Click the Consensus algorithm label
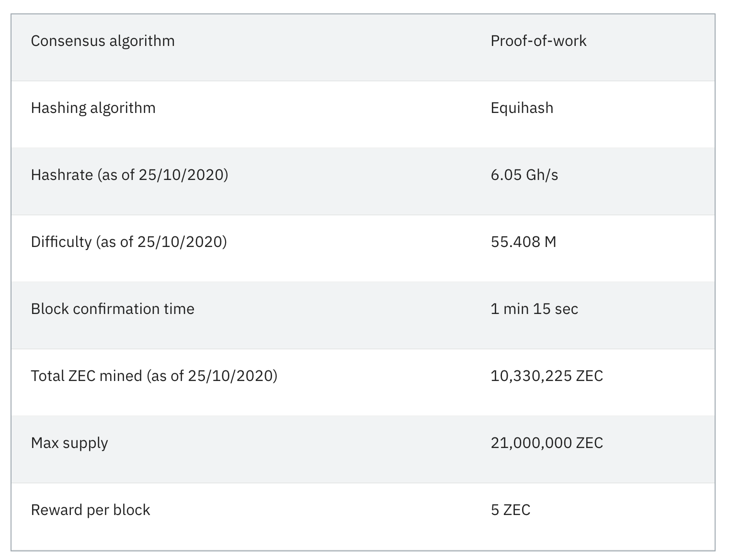 point(103,41)
